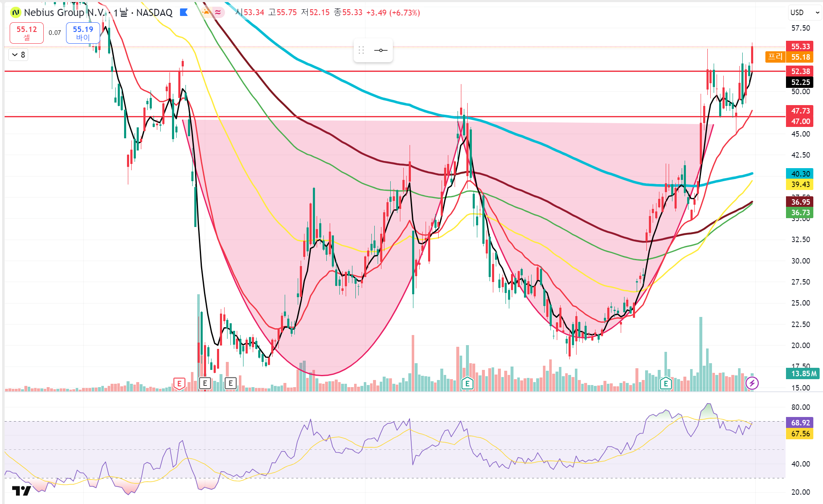Click the 13.85M volume label
Image resolution: width=823 pixels, height=504 pixels.
[802, 373]
